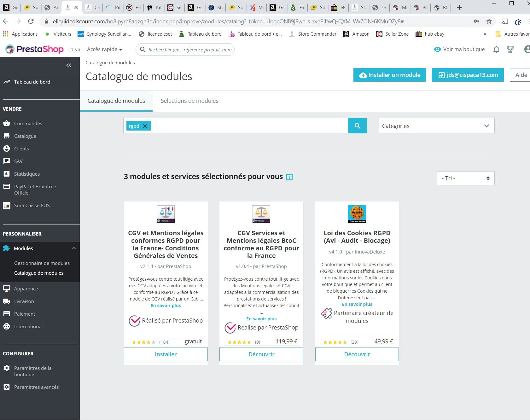Click the SAV chat icon

tap(6, 161)
